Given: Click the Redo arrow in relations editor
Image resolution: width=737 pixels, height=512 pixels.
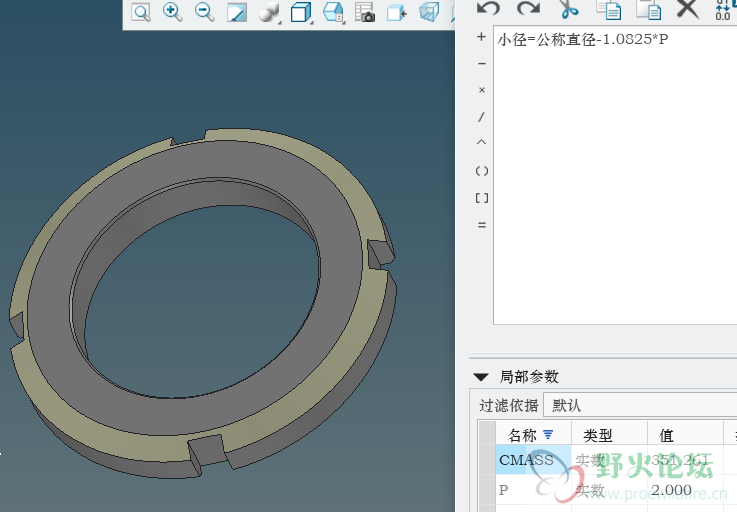Looking at the screenshot, I should pyautogui.click(x=529, y=9).
